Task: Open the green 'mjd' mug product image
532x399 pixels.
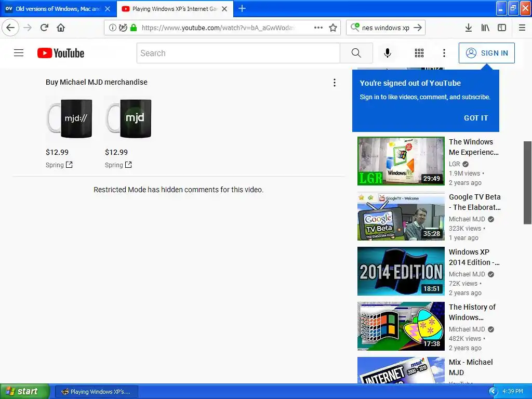Action: coord(129,118)
